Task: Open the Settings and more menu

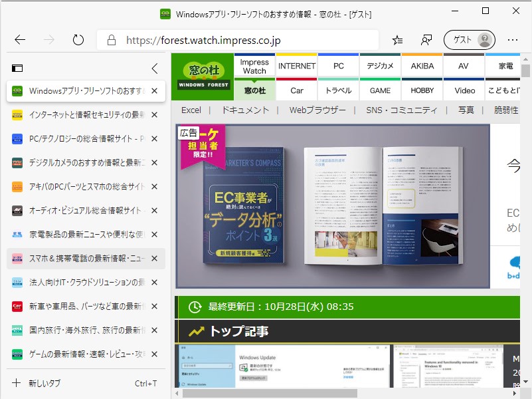Action: [x=512, y=39]
